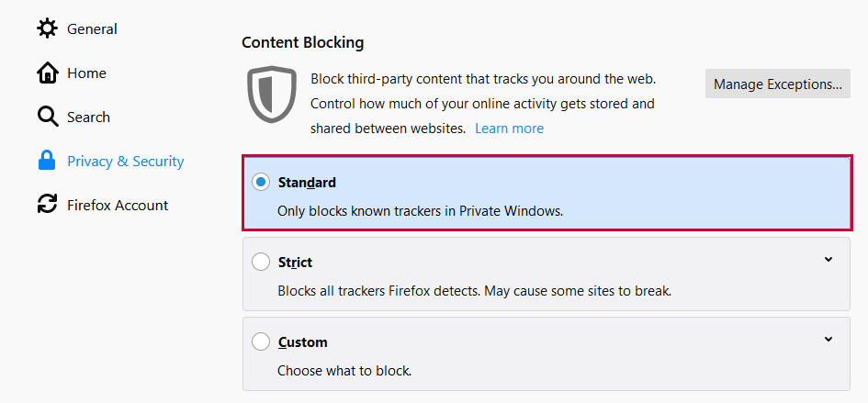Choose the Strict radio button
Image resolution: width=868 pixels, height=403 pixels.
261,263
